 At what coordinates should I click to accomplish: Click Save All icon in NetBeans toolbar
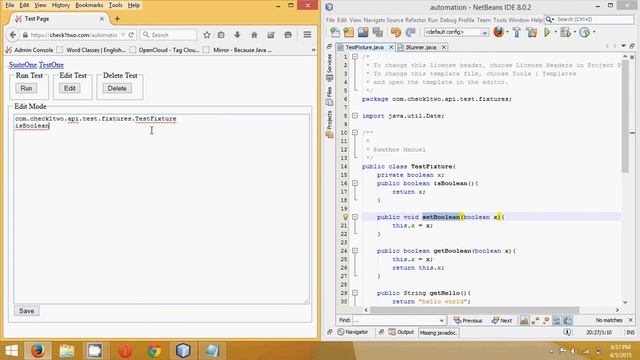click(x=378, y=32)
